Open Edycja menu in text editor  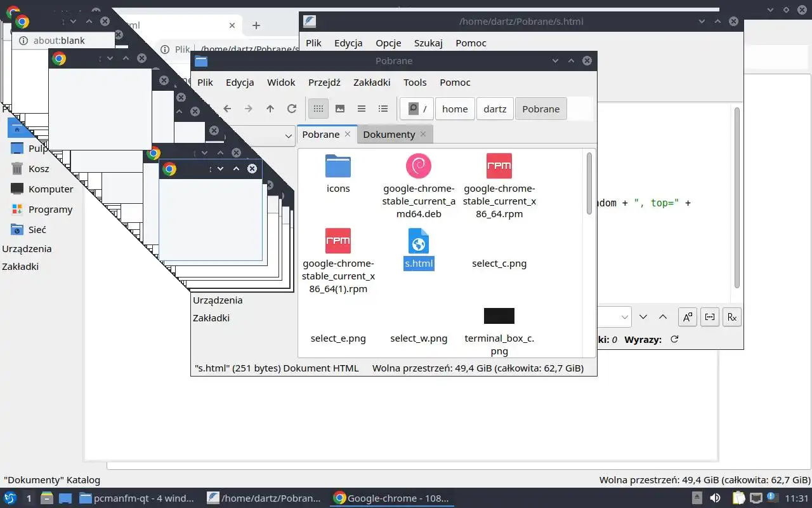pyautogui.click(x=348, y=43)
